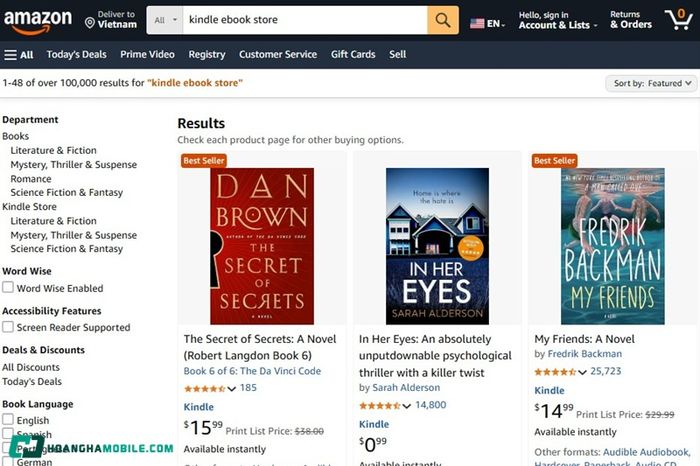Image resolution: width=700 pixels, height=466 pixels.
Task: Check the Screen Reader Supported box
Action: tap(8, 327)
